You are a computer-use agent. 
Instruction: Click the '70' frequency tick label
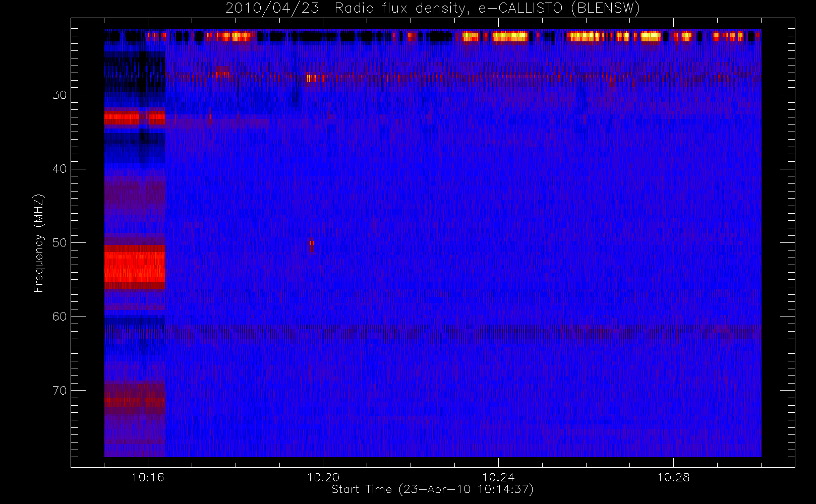60,391
